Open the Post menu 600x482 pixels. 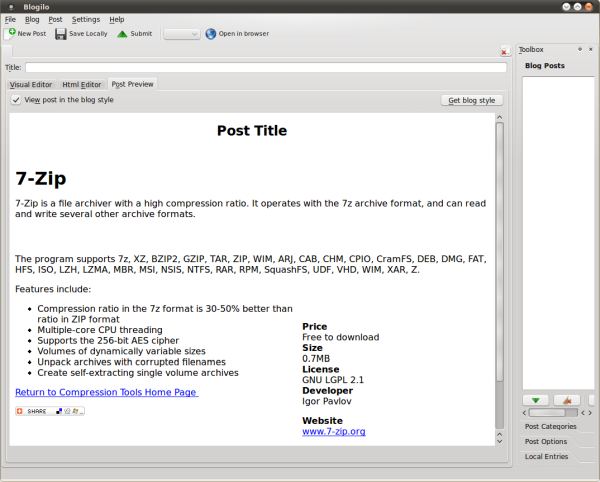[55, 20]
